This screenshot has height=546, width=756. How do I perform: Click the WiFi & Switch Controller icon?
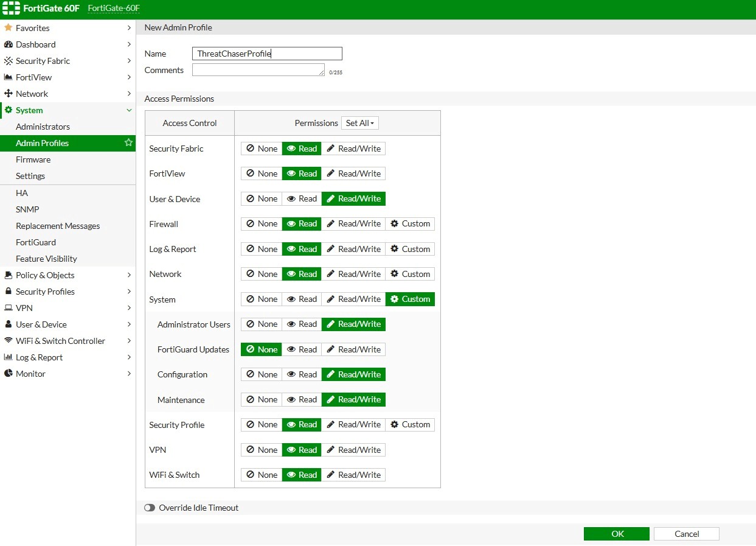pos(9,341)
